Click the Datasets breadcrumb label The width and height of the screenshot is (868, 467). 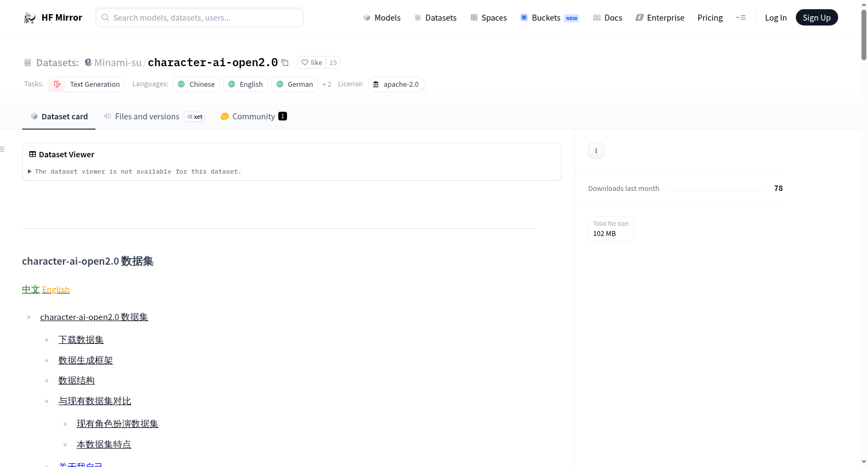point(58,62)
